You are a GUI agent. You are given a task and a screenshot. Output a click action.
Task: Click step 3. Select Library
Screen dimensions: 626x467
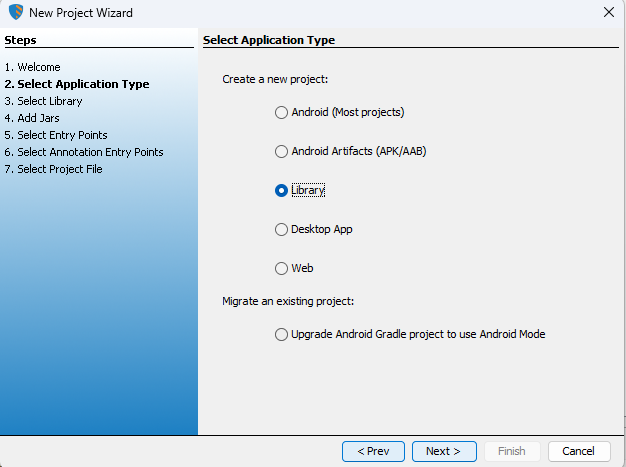43,101
